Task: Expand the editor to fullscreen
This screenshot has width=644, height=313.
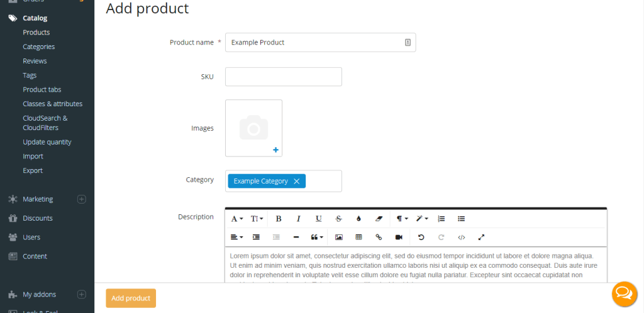Action: pos(481,237)
